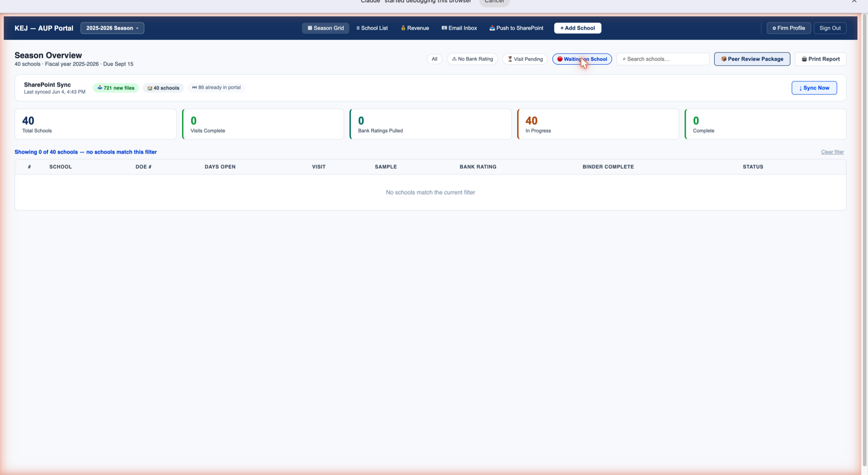This screenshot has height=475, width=868.
Task: Click the 721 new files badge
Action: point(116,88)
